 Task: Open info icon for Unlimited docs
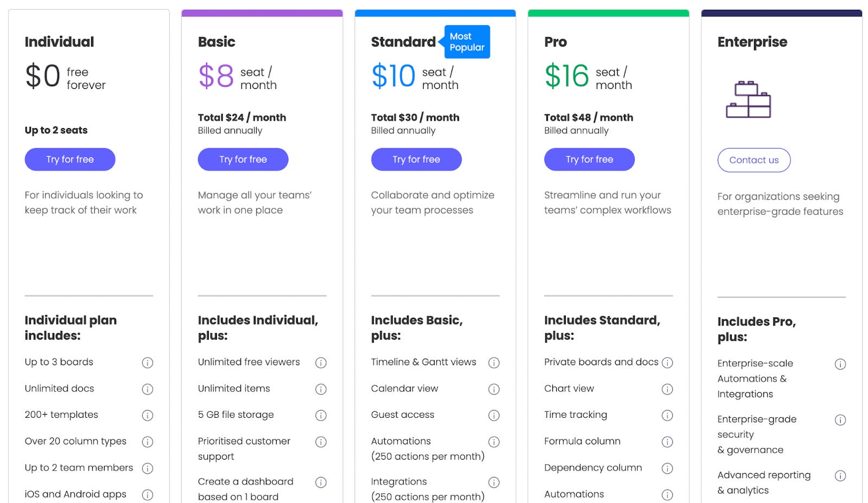tap(148, 389)
